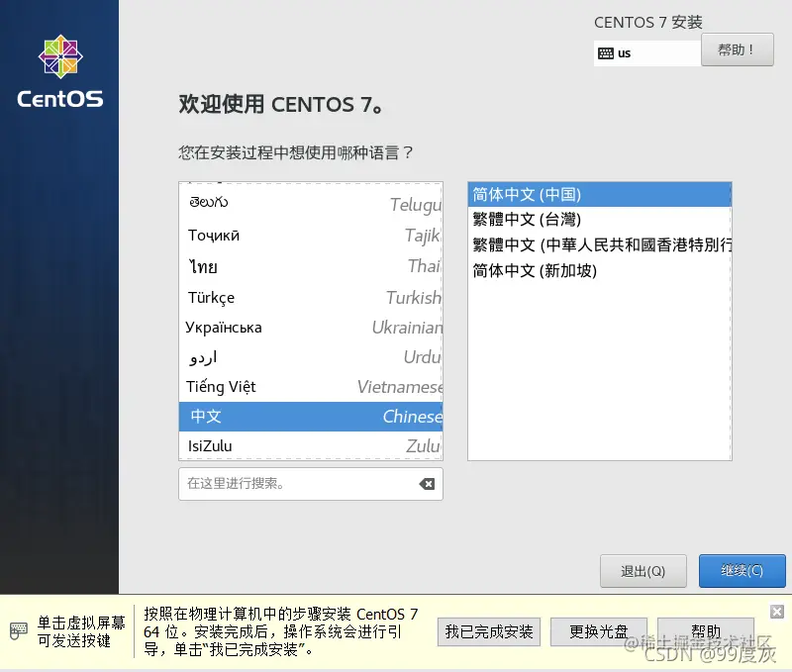The height and width of the screenshot is (672, 792).
Task: Select 中文 Chinese in the language list
Action: (311, 417)
